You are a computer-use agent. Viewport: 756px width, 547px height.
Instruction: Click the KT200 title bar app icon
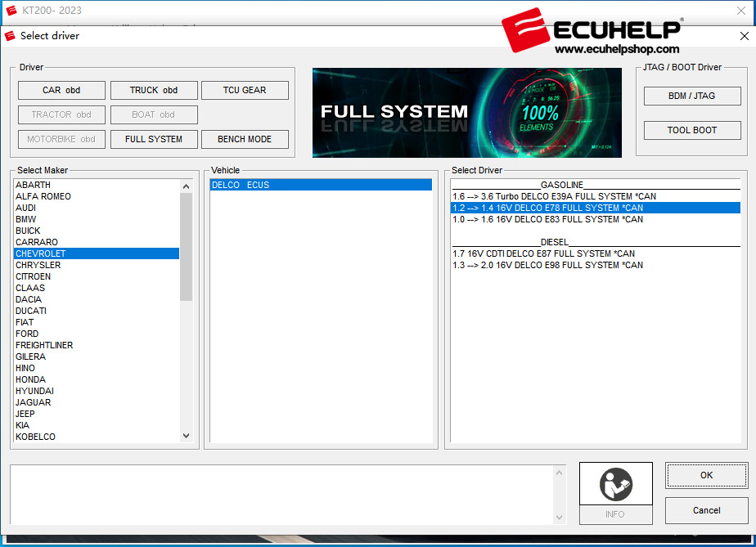(x=11, y=10)
